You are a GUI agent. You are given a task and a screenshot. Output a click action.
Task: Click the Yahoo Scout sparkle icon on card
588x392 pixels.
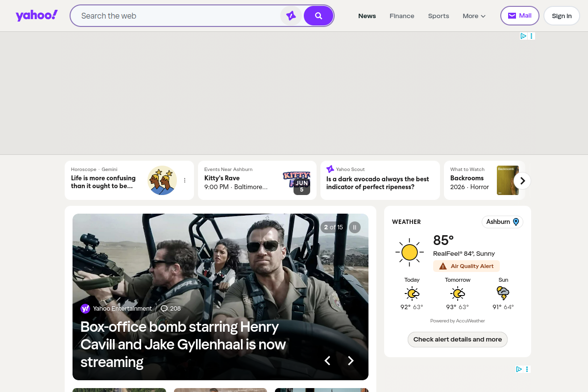330,169
